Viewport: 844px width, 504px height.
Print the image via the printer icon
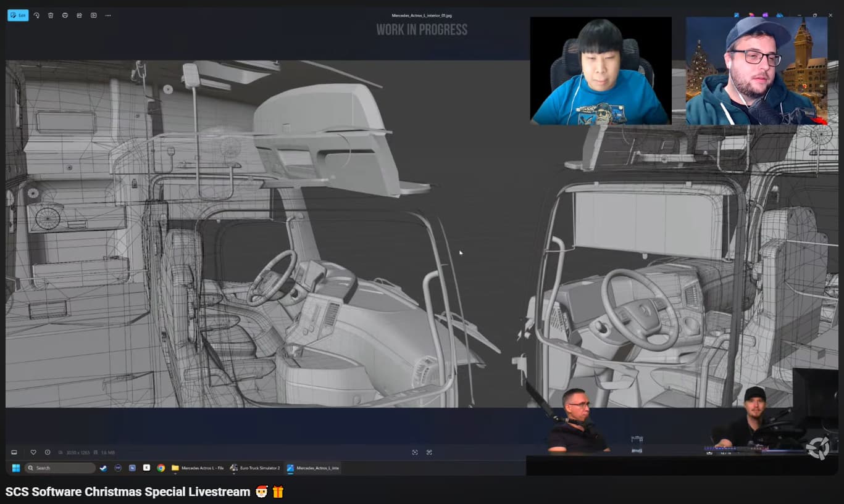[65, 15]
